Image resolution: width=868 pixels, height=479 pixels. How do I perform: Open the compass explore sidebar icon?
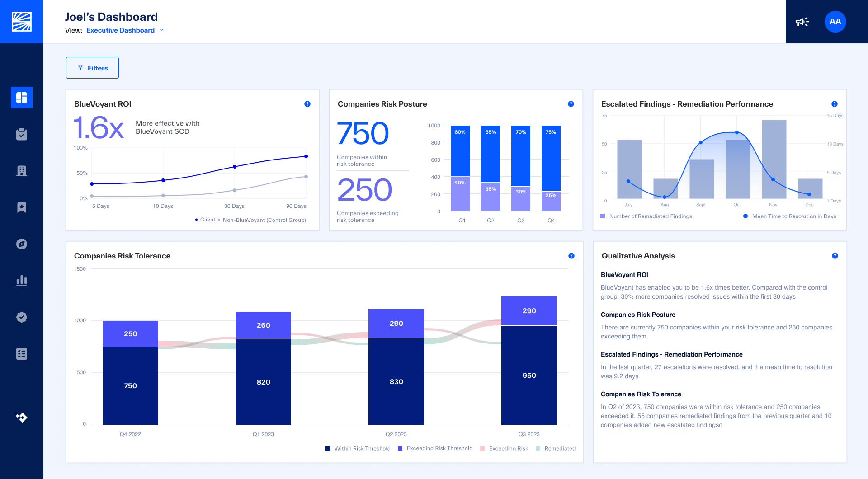22,244
